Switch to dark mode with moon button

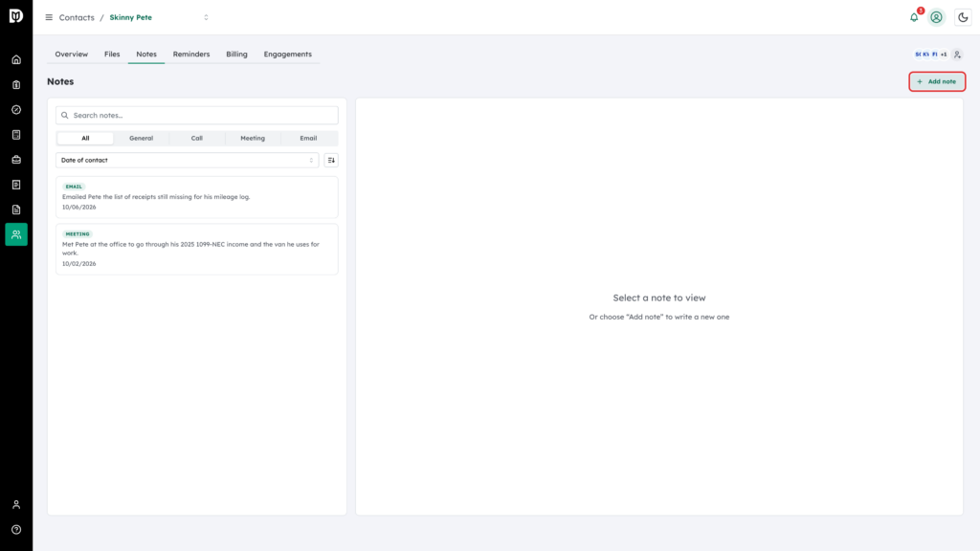(963, 17)
